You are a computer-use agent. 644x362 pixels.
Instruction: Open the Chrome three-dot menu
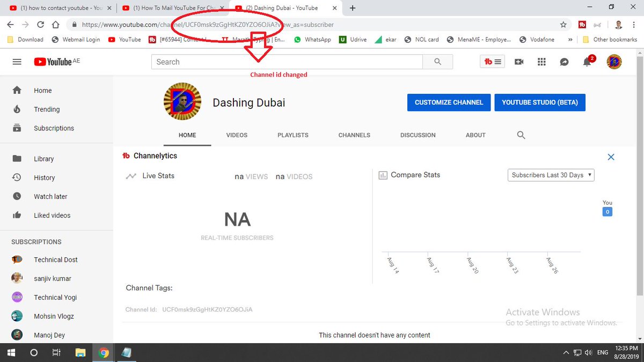tap(634, 25)
